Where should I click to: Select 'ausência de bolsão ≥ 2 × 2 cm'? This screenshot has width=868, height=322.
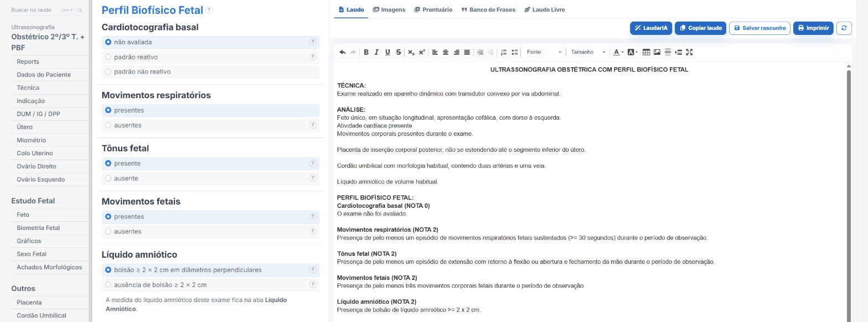tap(211, 285)
